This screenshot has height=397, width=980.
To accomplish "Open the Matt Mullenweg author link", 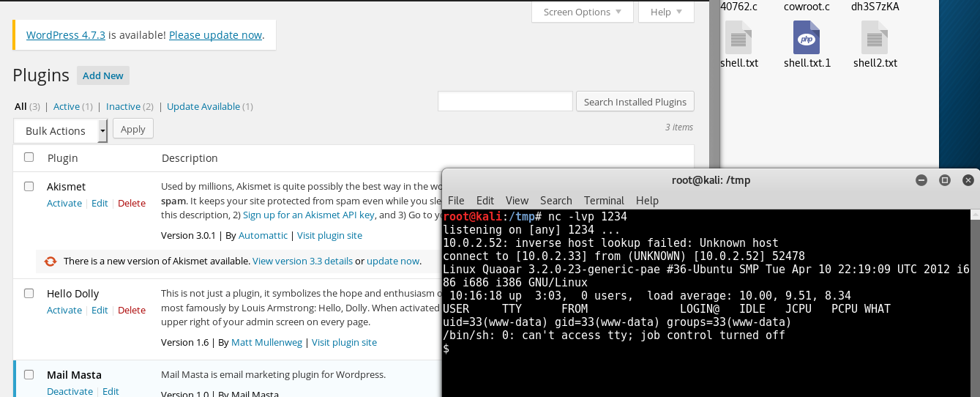I will [x=267, y=342].
